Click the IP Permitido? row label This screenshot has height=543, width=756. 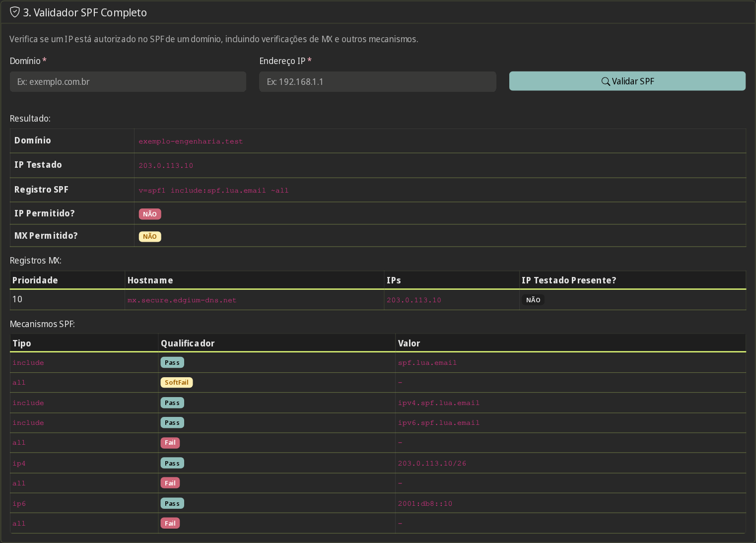(x=45, y=213)
